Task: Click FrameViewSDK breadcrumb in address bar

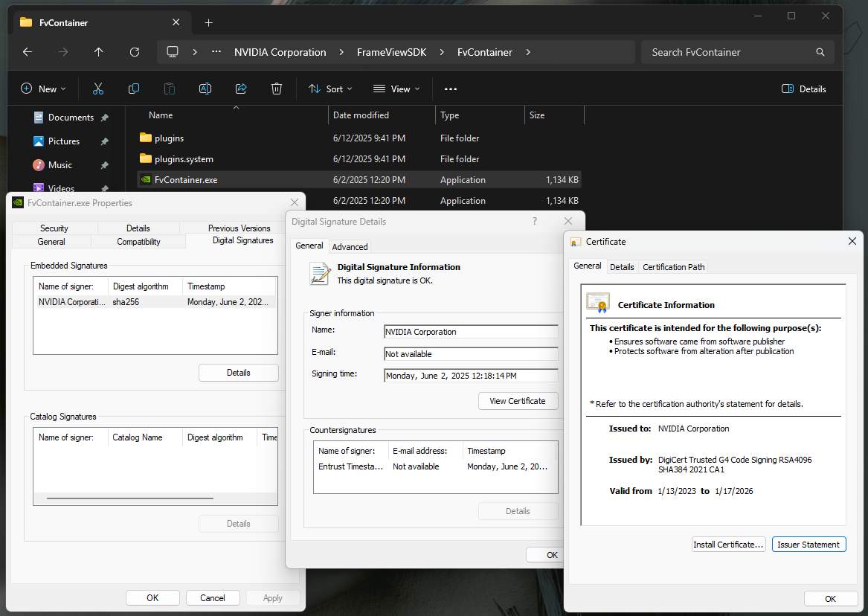Action: coord(391,52)
